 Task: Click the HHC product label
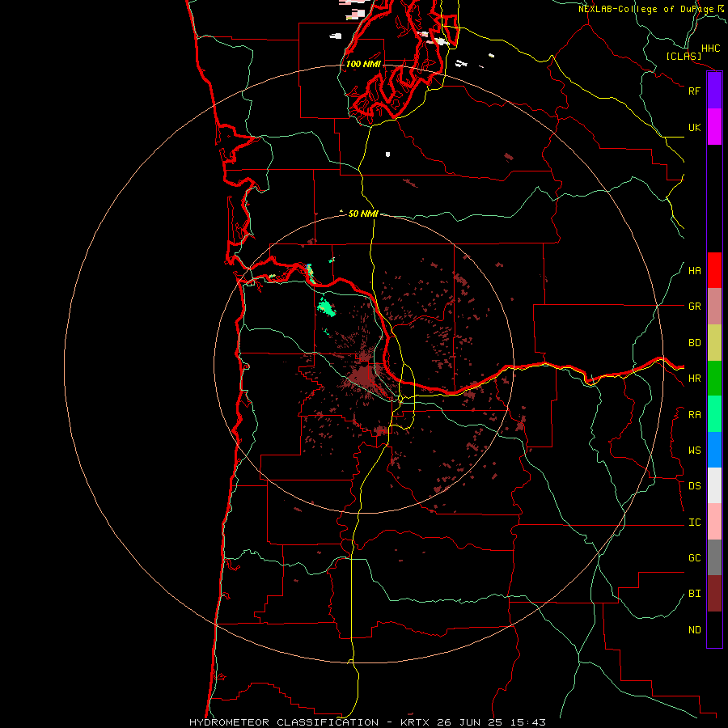(710, 49)
